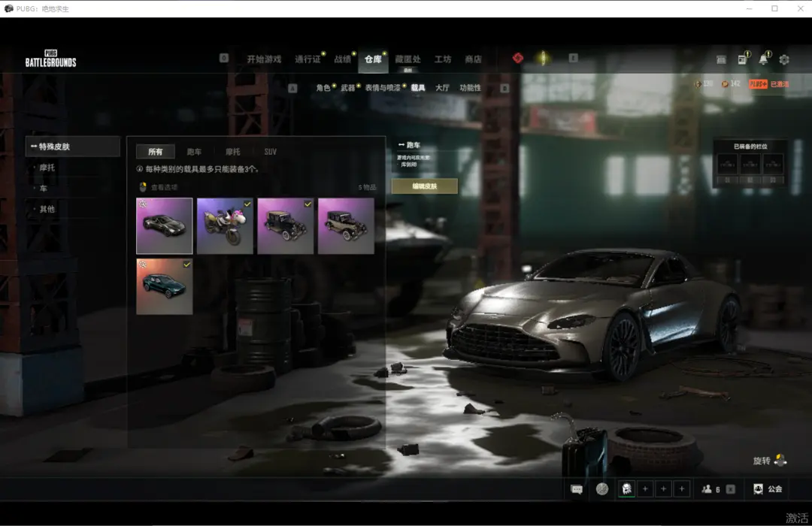Open the red diamond event icon
Image resolution: width=812 pixels, height=526 pixels.
(518, 58)
